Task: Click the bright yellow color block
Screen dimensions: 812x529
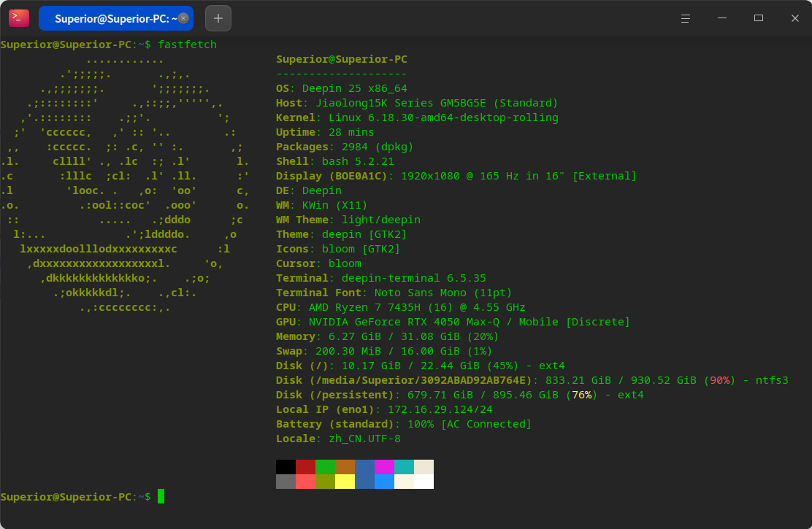Action: click(345, 482)
